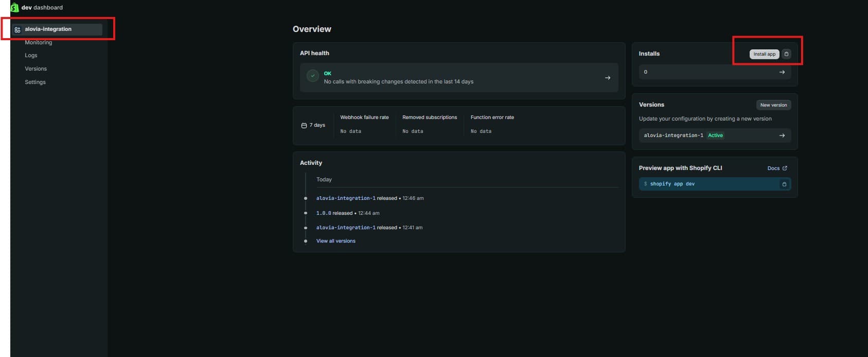Open the installs count row arrow
Screen dimensions: 868x357
(x=782, y=72)
